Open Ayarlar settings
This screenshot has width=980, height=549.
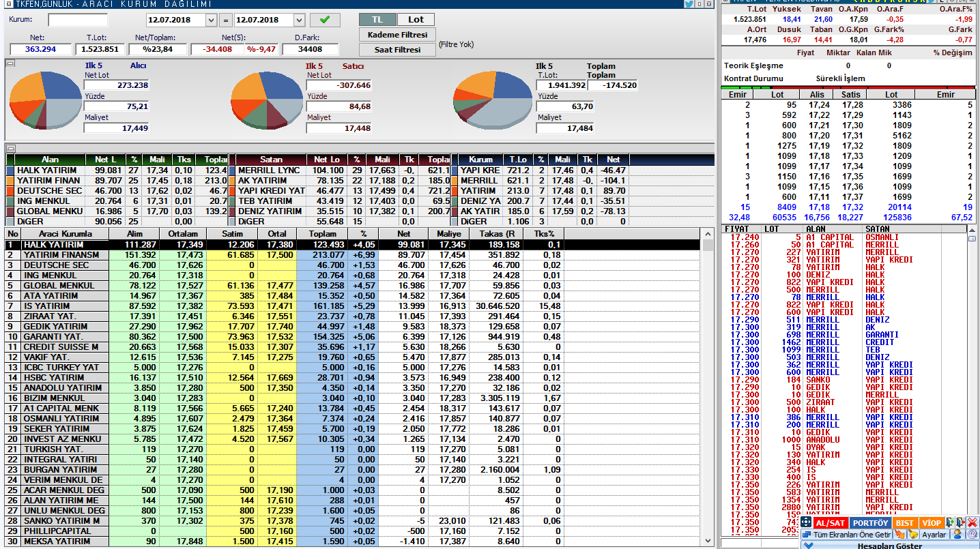click(x=934, y=535)
